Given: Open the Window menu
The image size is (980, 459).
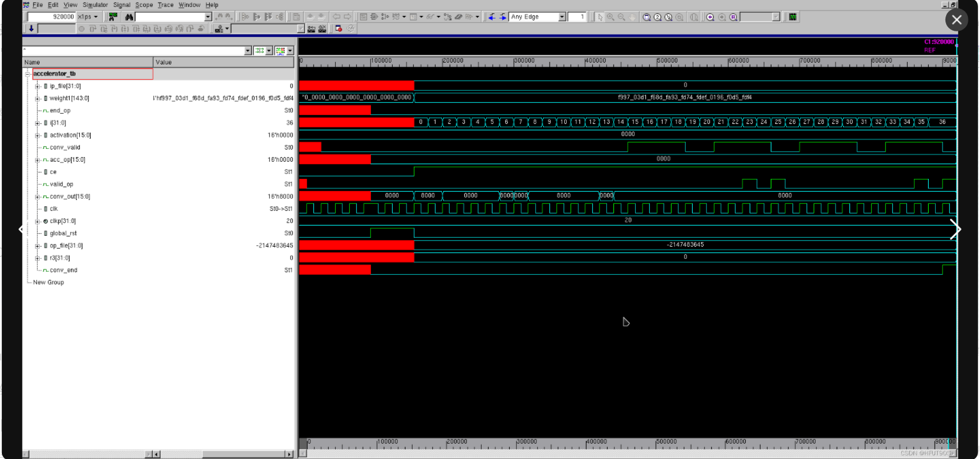Looking at the screenshot, I should click(x=189, y=5).
